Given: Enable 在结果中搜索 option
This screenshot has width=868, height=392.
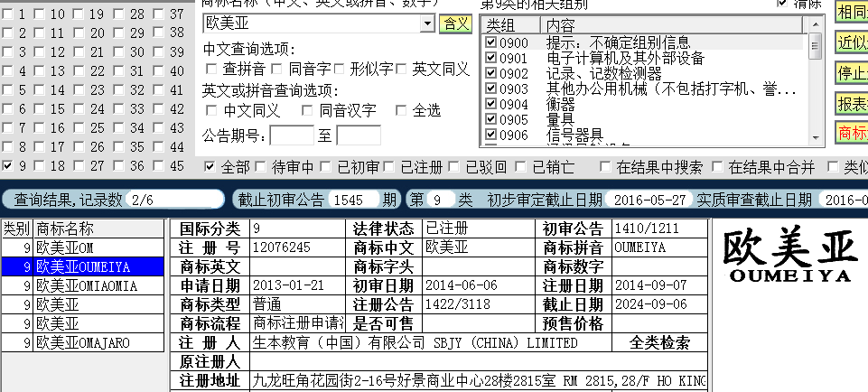Looking at the screenshot, I should click(x=605, y=167).
